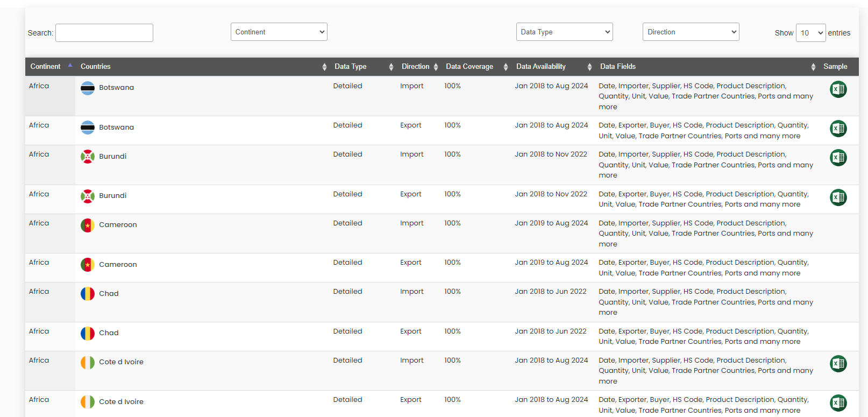Select Botswana name in Import row
Screen dimensions: 868x417
point(116,88)
